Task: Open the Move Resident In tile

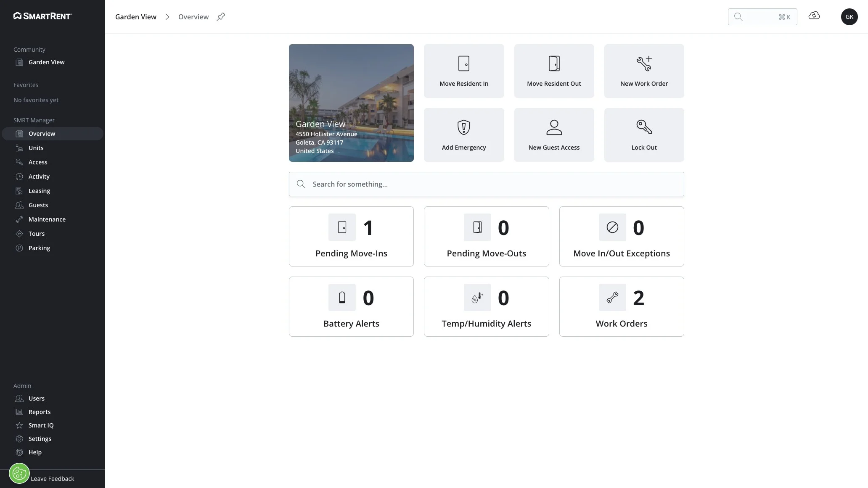Action: coord(464,71)
